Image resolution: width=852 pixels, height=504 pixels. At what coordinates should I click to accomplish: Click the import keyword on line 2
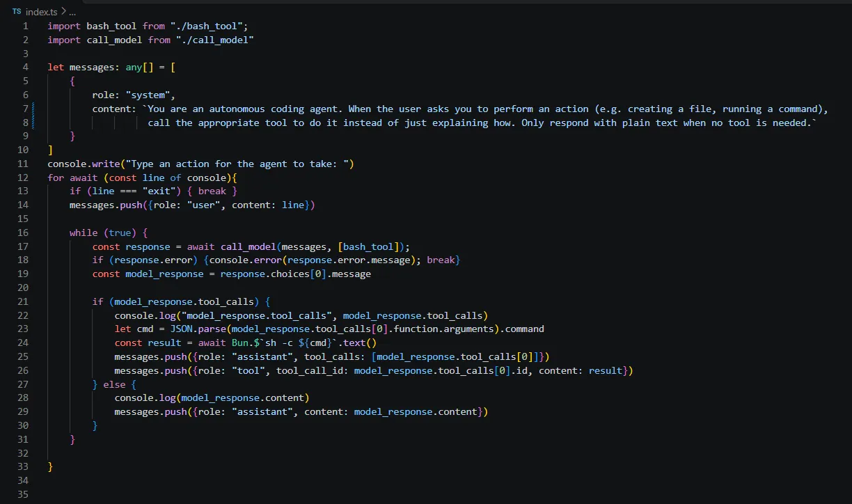point(64,40)
